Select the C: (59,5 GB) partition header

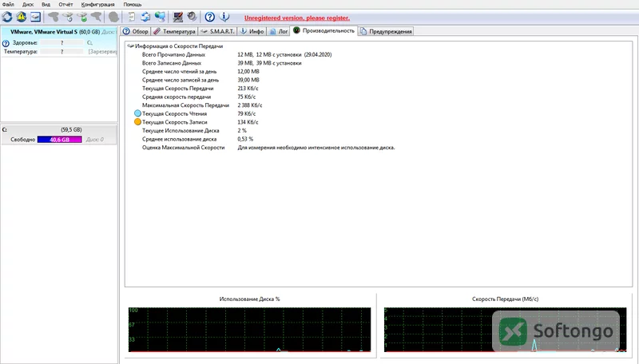click(x=59, y=129)
